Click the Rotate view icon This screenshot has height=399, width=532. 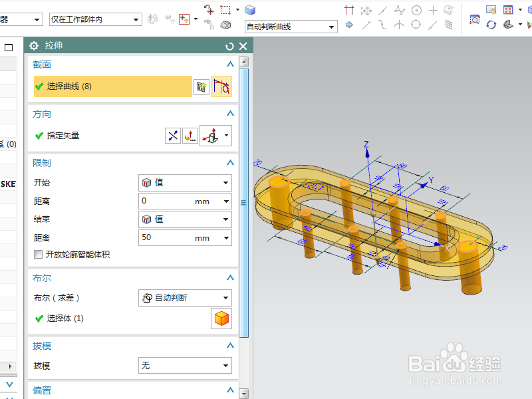491,25
